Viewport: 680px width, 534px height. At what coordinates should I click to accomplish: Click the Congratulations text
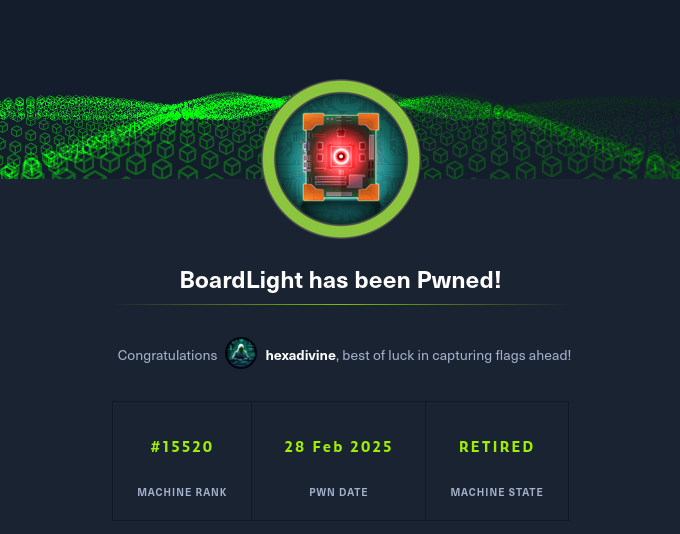tap(167, 355)
